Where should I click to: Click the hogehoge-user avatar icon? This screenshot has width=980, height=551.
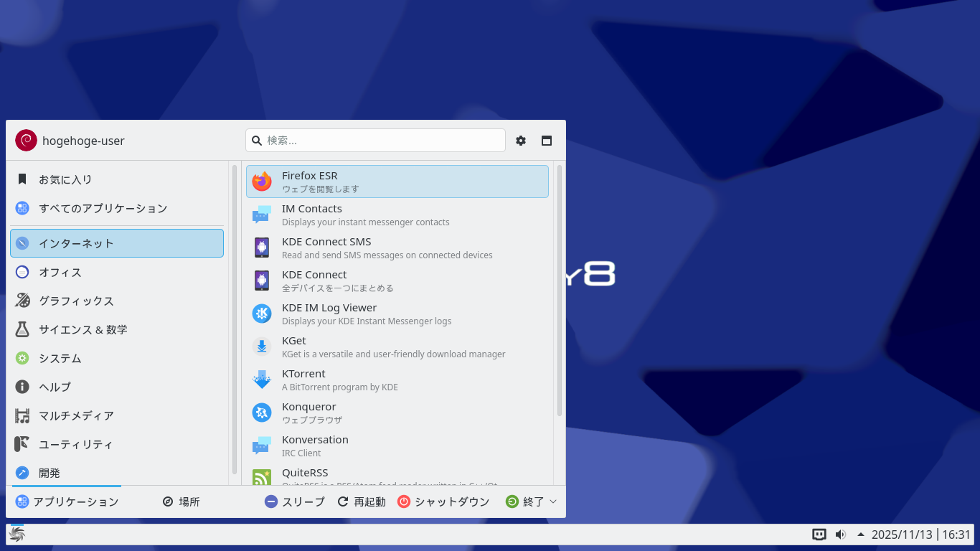pyautogui.click(x=26, y=141)
